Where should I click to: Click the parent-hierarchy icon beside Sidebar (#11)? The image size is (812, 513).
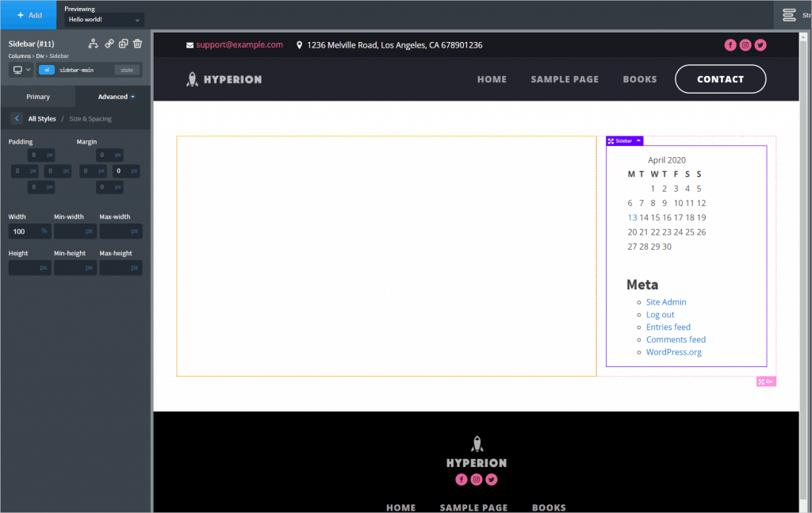[94, 44]
